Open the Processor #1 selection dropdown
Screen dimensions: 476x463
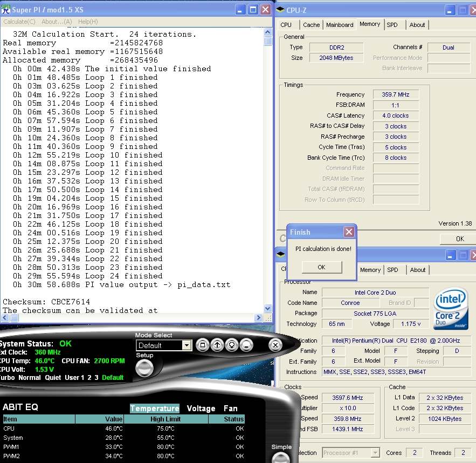tap(376, 453)
